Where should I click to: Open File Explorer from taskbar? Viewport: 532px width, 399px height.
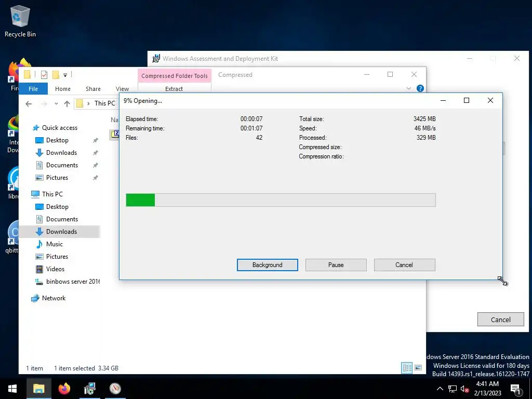pyautogui.click(x=38, y=389)
